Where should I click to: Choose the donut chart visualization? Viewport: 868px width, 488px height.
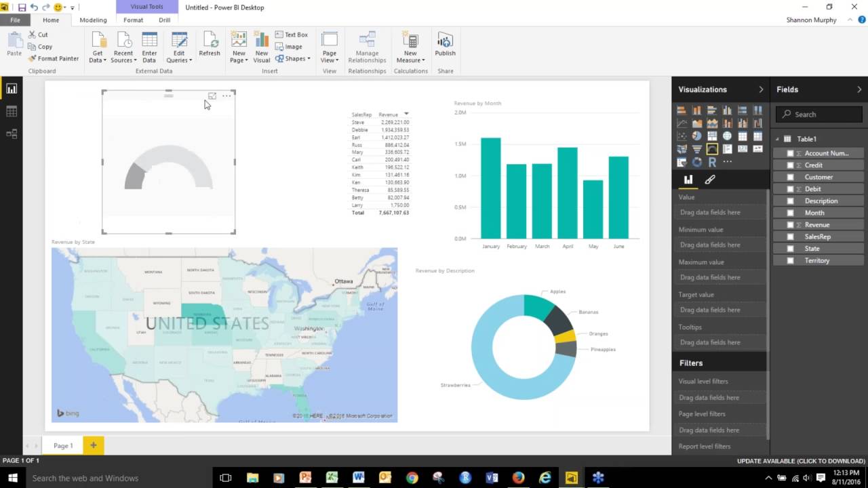(696, 162)
